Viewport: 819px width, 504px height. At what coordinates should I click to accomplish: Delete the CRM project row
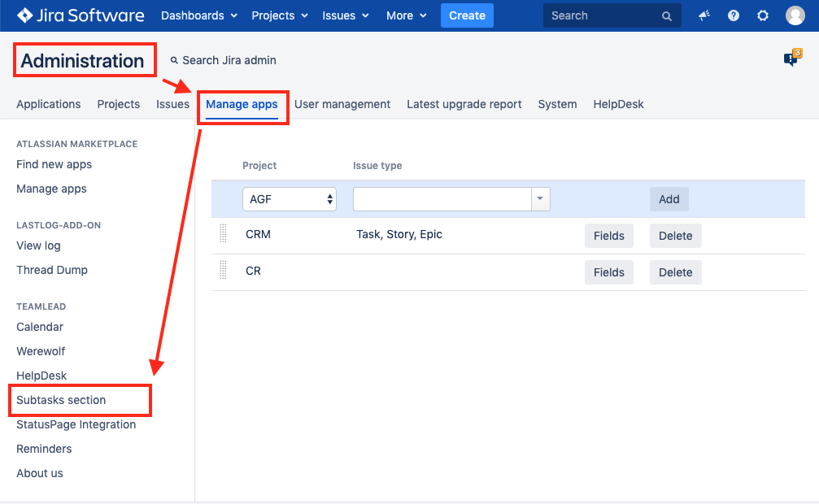675,236
